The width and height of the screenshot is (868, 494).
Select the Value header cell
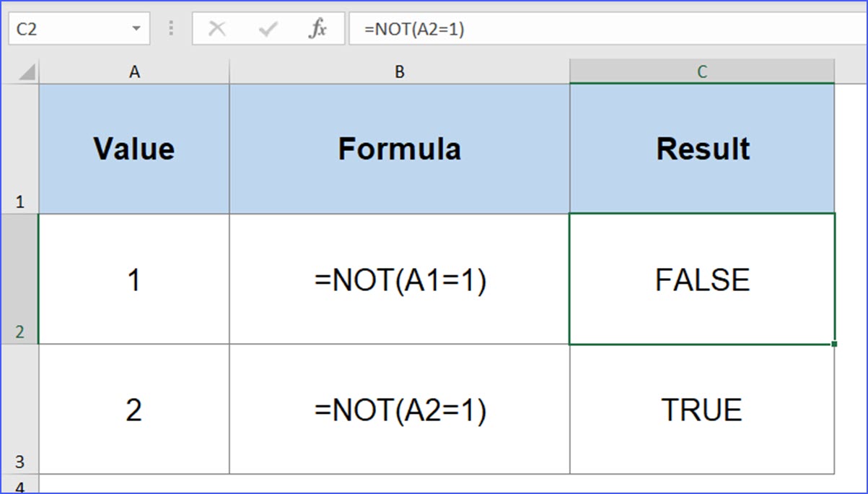tap(134, 148)
